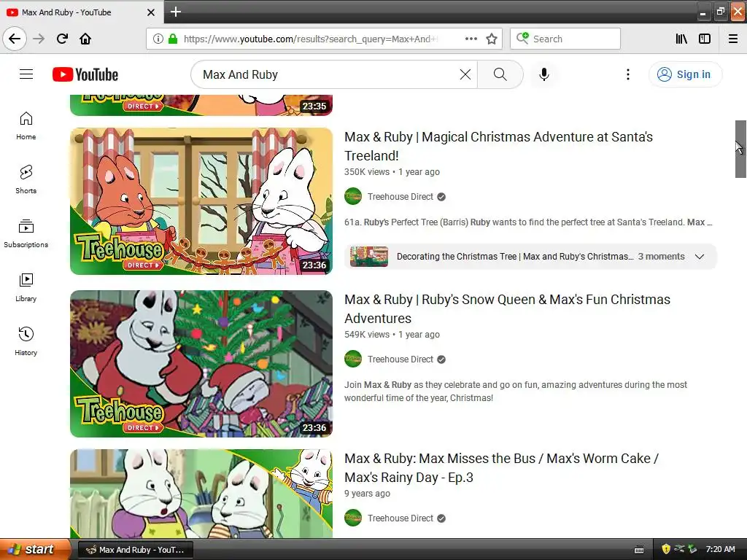This screenshot has height=560, width=747.
Task: Open Subscriptions from the sidebar
Action: pos(26,233)
